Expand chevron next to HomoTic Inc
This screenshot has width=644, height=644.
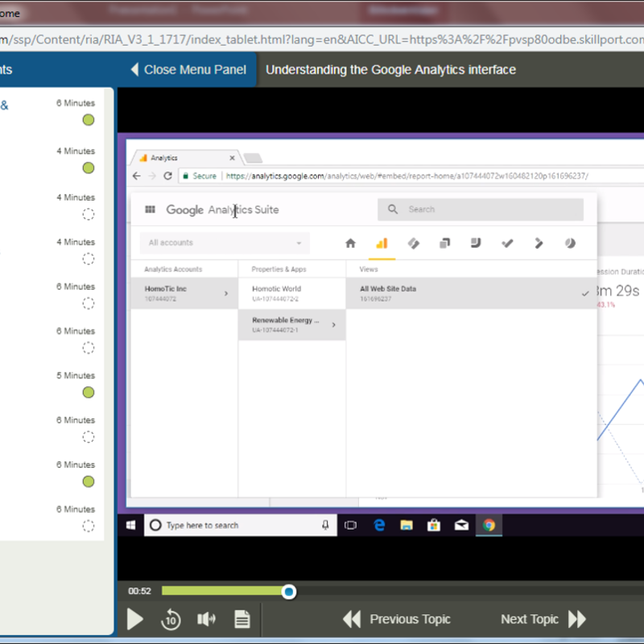click(x=226, y=293)
